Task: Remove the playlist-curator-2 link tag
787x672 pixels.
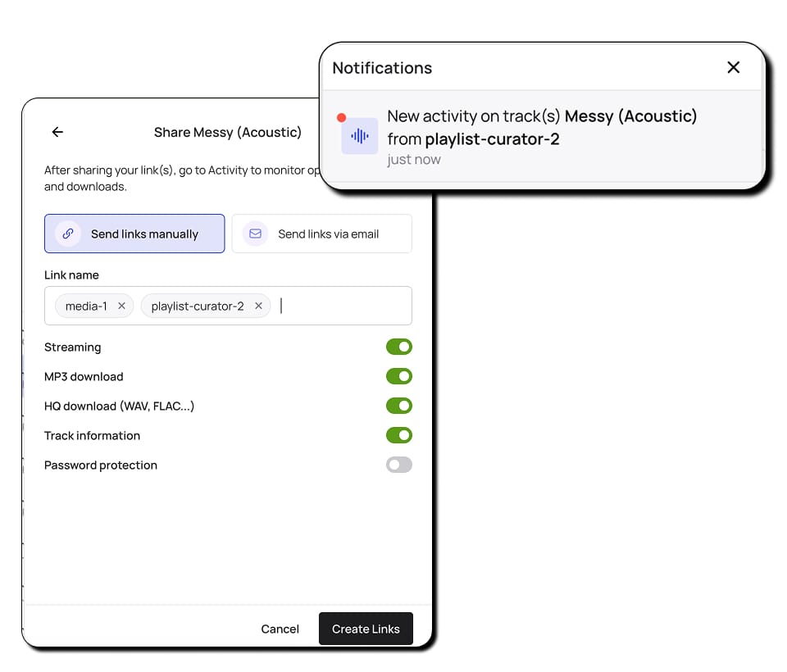Action: [258, 305]
